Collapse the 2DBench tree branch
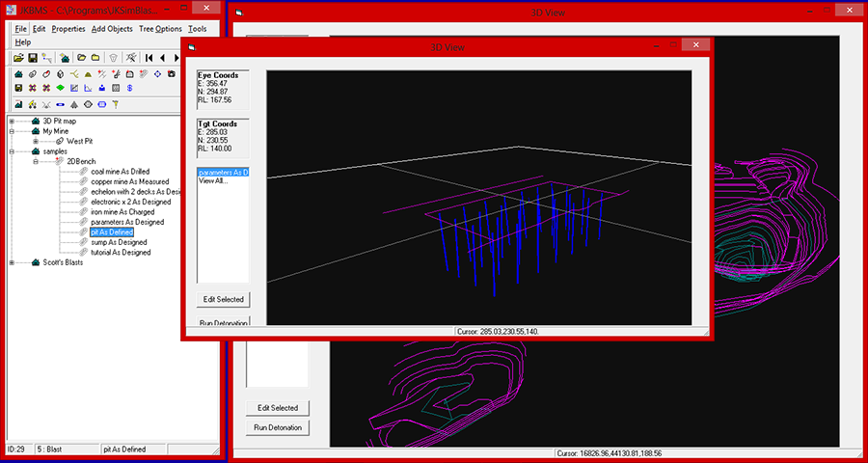868x463 pixels. [x=36, y=161]
